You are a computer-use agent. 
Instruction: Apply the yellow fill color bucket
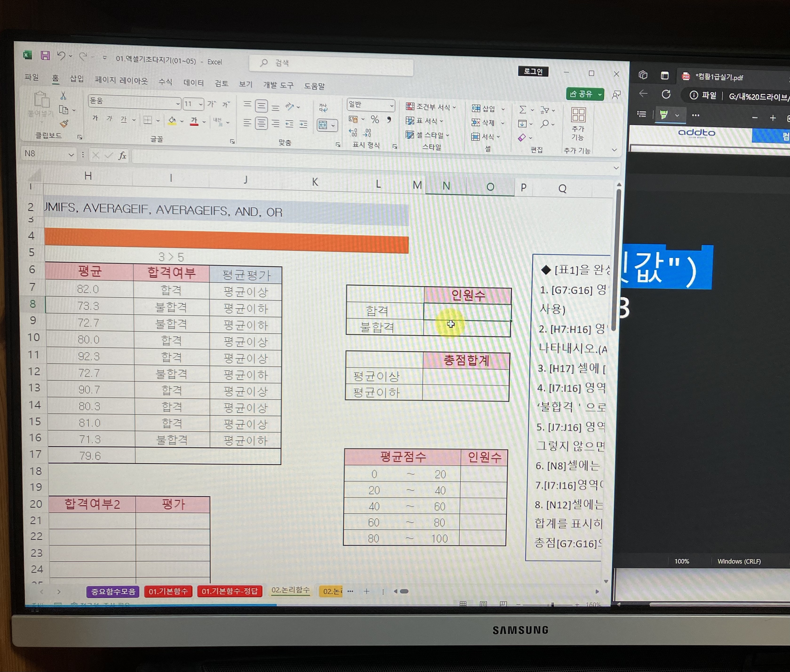172,121
